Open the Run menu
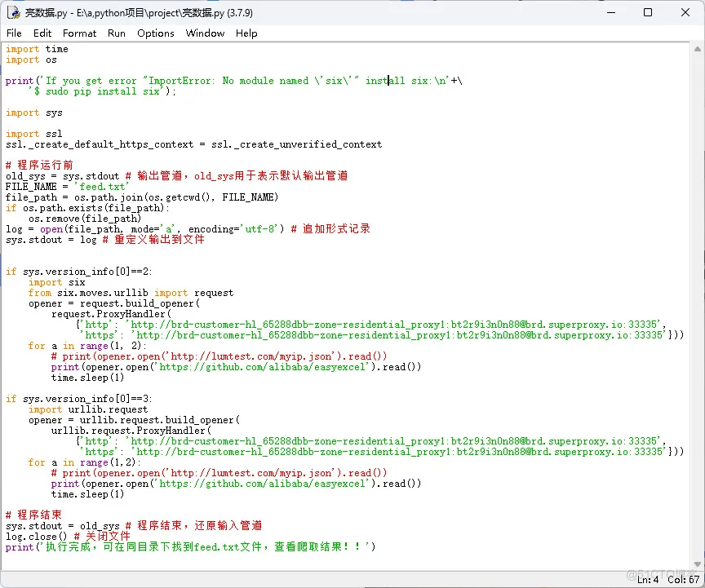The width and height of the screenshot is (705, 588). click(x=117, y=33)
